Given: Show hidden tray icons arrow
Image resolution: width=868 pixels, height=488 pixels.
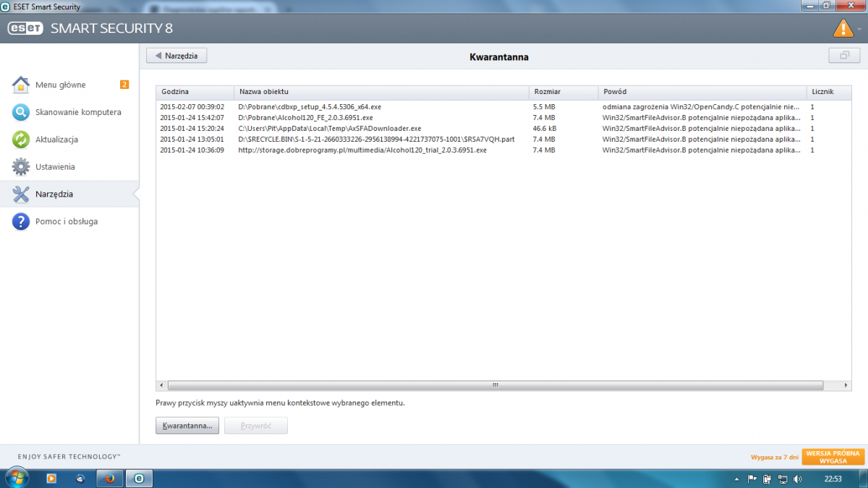Looking at the screenshot, I should point(736,479).
